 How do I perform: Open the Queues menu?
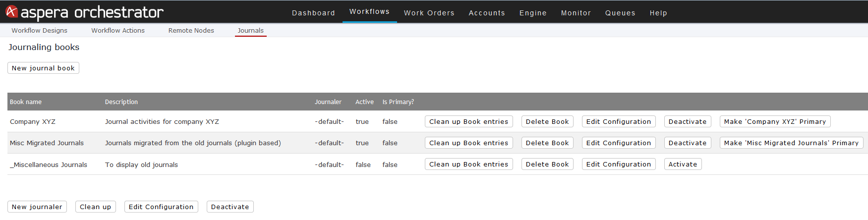pyautogui.click(x=620, y=13)
